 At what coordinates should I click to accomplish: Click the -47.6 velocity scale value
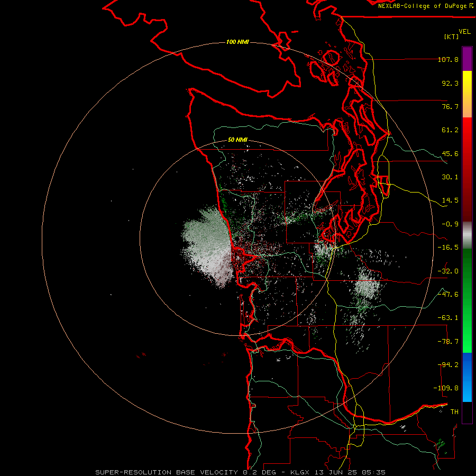(448, 295)
